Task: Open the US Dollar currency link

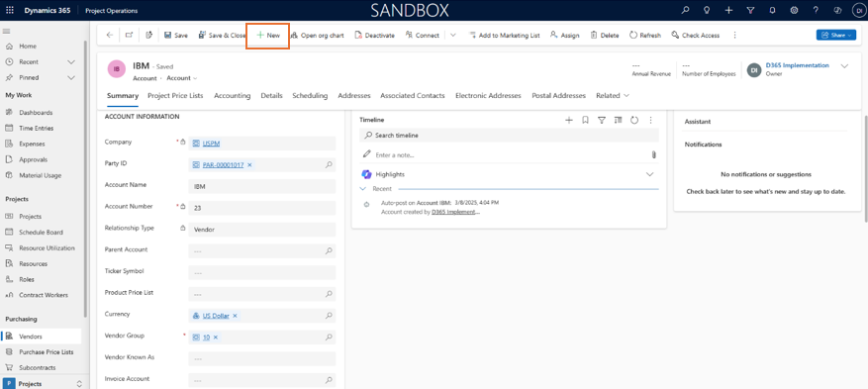Action: [216, 316]
